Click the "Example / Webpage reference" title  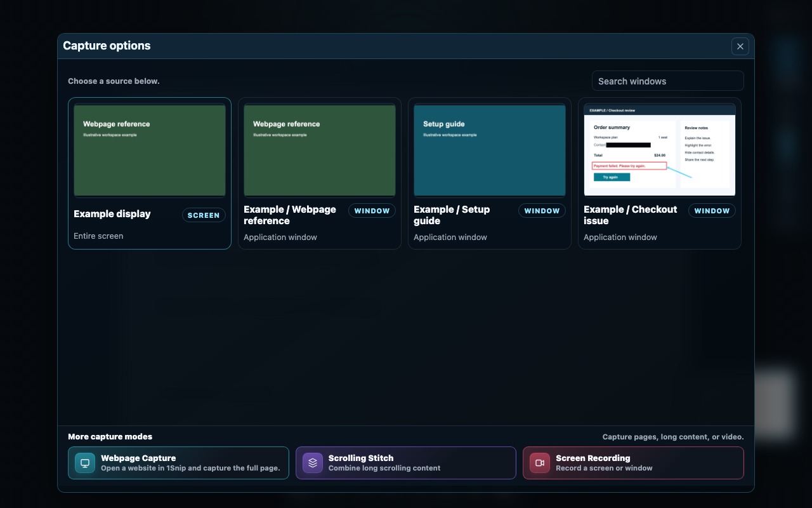pyautogui.click(x=290, y=215)
